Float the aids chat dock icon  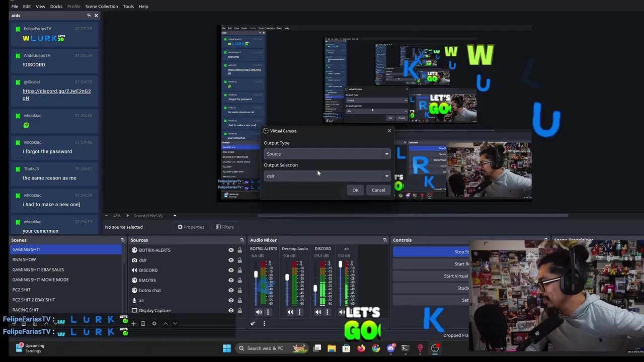point(89,16)
